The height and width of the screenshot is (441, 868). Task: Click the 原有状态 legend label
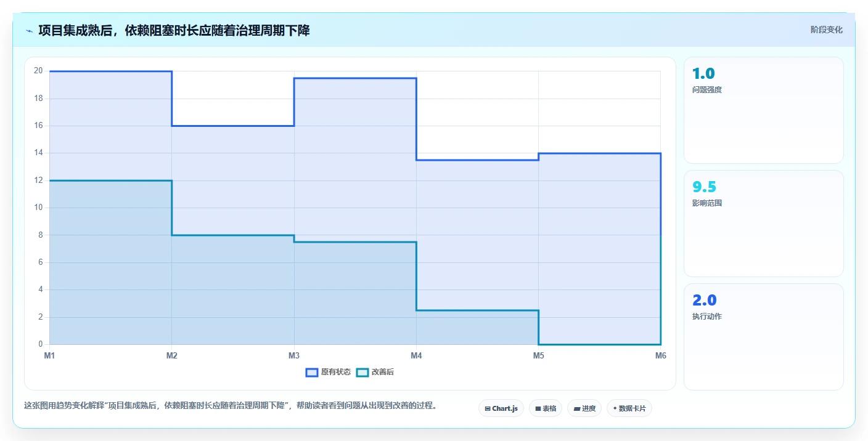coord(336,372)
